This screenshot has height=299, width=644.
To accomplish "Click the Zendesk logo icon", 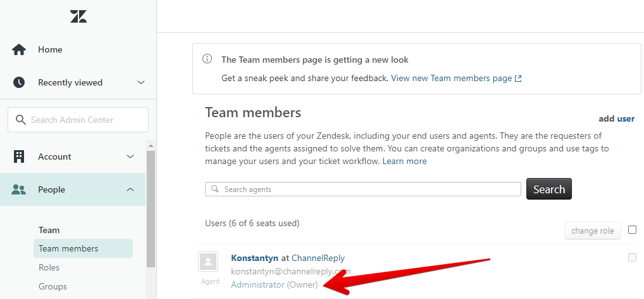I will click(78, 16).
